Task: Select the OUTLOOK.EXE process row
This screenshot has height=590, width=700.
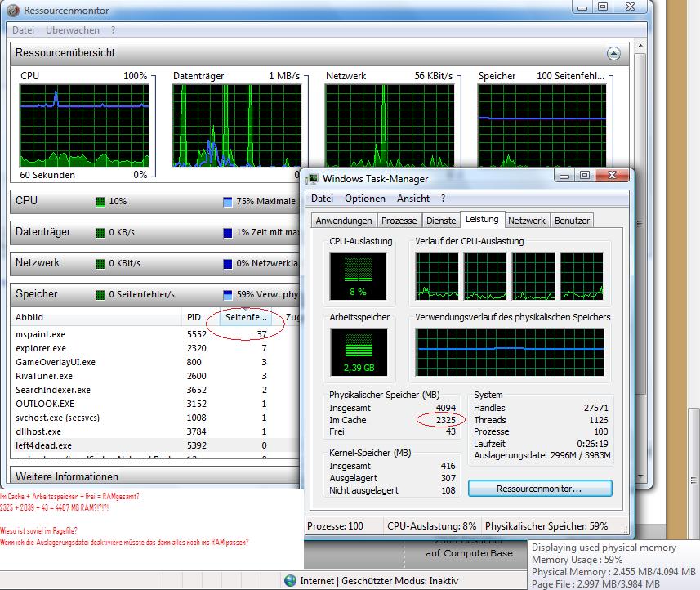Action: tap(154, 404)
